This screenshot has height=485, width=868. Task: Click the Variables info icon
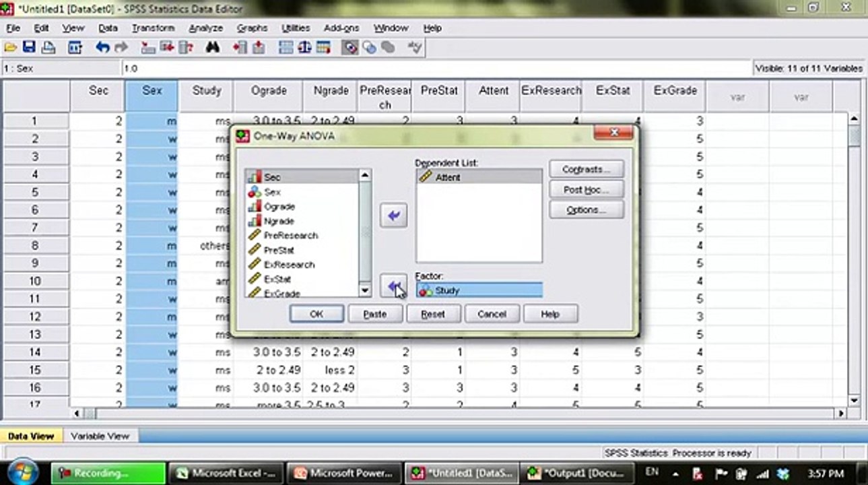pos(186,47)
